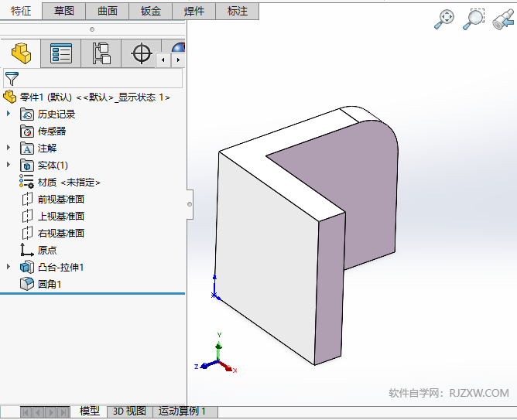Click the 实体(1) solid bodies icon
Screen dimensions: 517x420
point(27,165)
